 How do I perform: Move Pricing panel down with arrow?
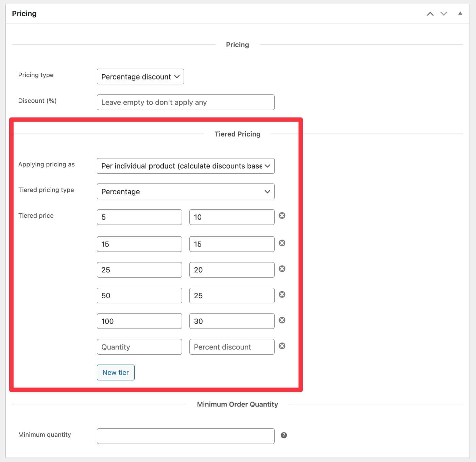pos(444,14)
